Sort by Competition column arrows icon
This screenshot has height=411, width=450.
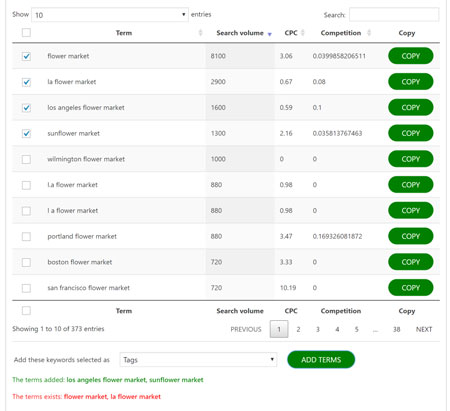[369, 33]
